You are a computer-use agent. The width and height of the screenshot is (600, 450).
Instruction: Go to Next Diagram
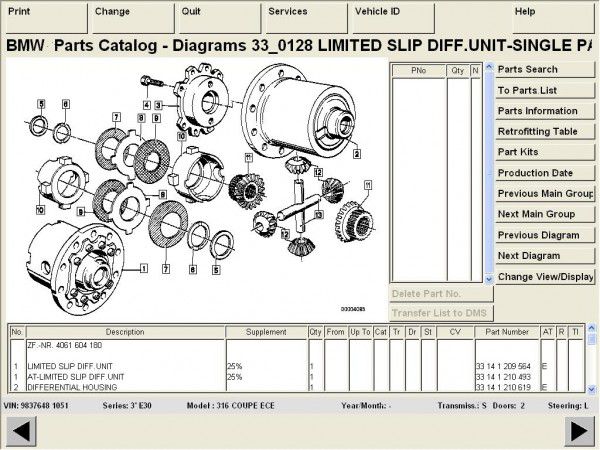pos(545,256)
